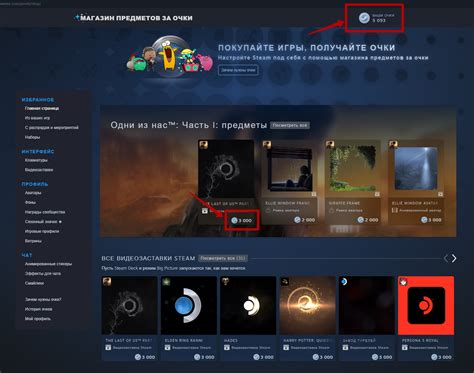Click the avatar frame type icon under Ellie Window Frame
Image resolution: width=474 pixels, height=373 pixels.
click(268, 210)
